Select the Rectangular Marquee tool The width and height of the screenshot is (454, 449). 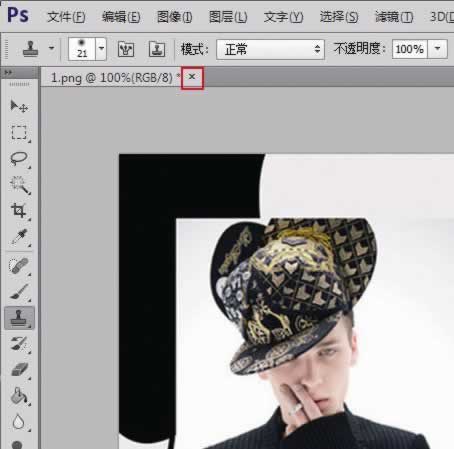[19, 133]
